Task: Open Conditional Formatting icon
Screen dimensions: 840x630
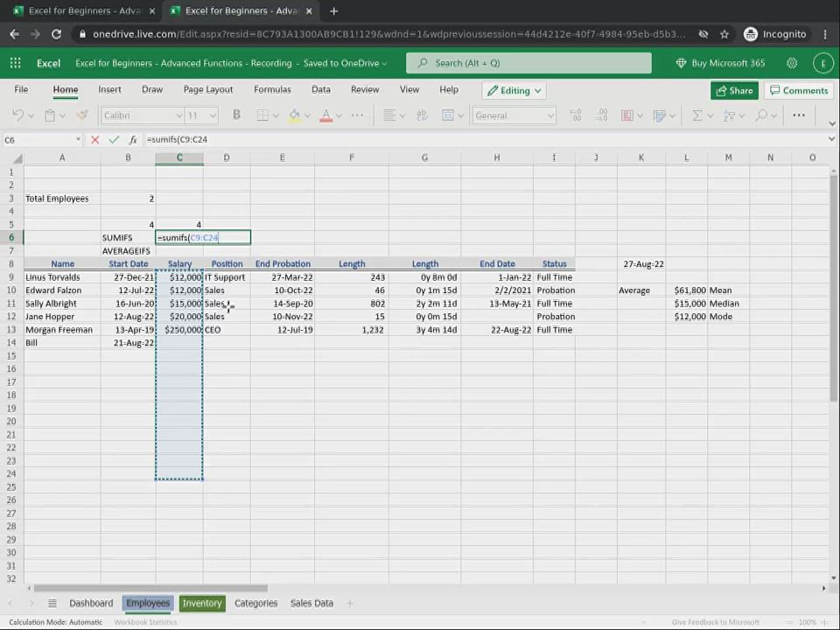Action: tap(626, 115)
